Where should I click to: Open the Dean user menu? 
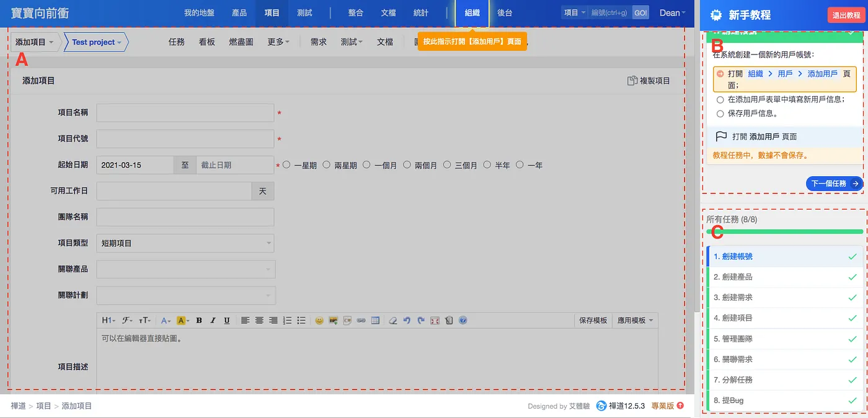point(673,13)
